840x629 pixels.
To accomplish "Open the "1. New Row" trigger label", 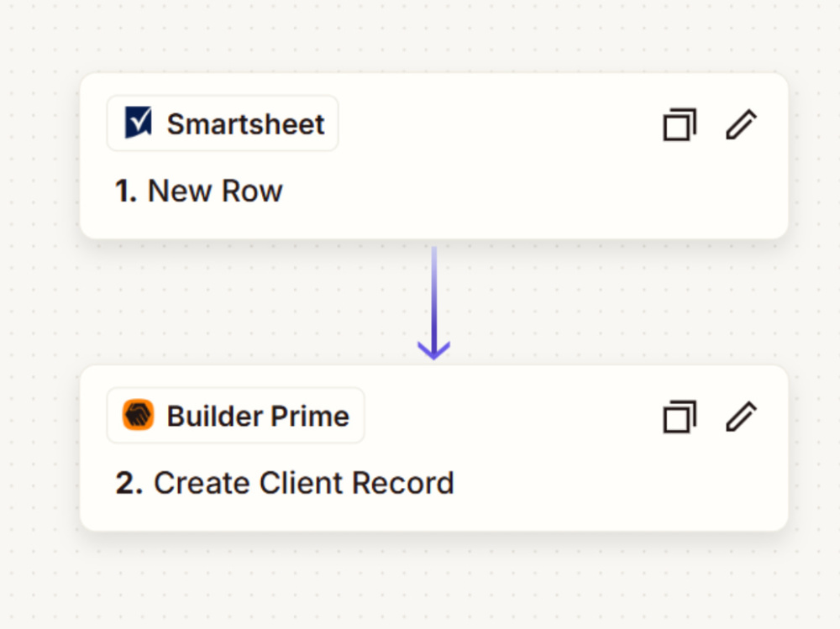I will click(199, 191).
